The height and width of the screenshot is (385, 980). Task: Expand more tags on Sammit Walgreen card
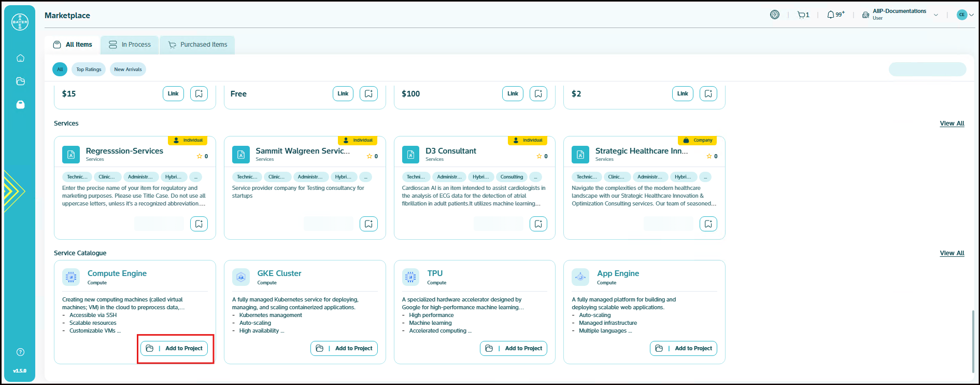tap(365, 177)
